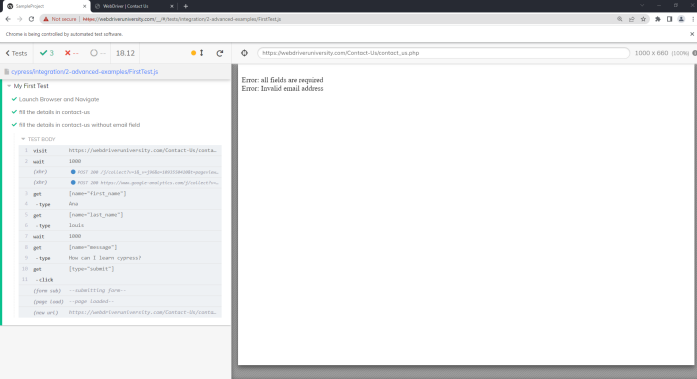Screen dimensions: 697x379
Task: Open the FirstTest.js spec file link
Action: pos(84,72)
